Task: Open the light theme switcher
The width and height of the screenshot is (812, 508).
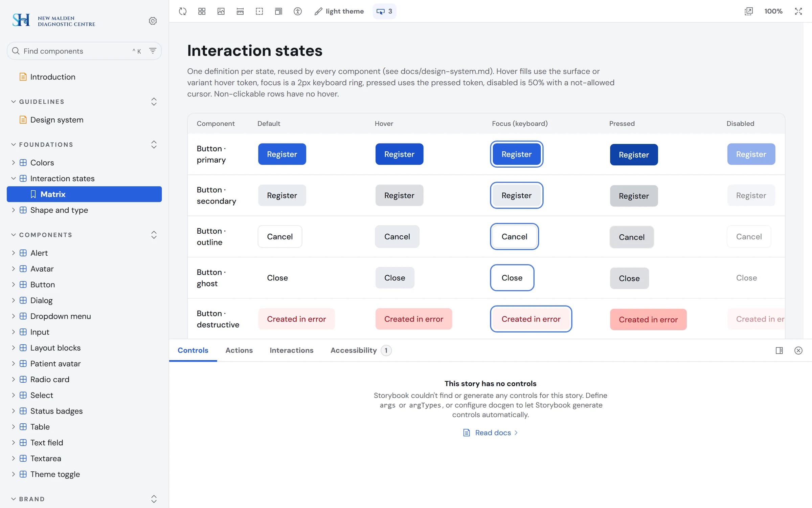Action: click(339, 11)
